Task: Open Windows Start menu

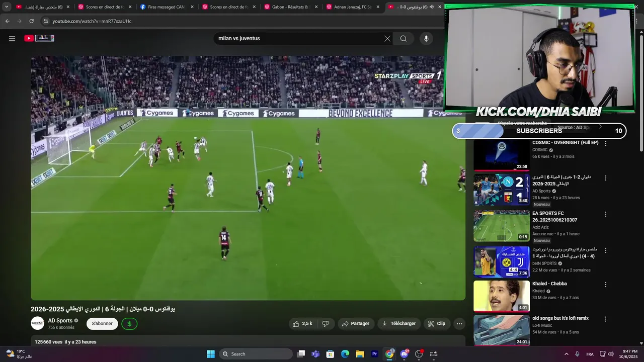Action: tap(211, 354)
